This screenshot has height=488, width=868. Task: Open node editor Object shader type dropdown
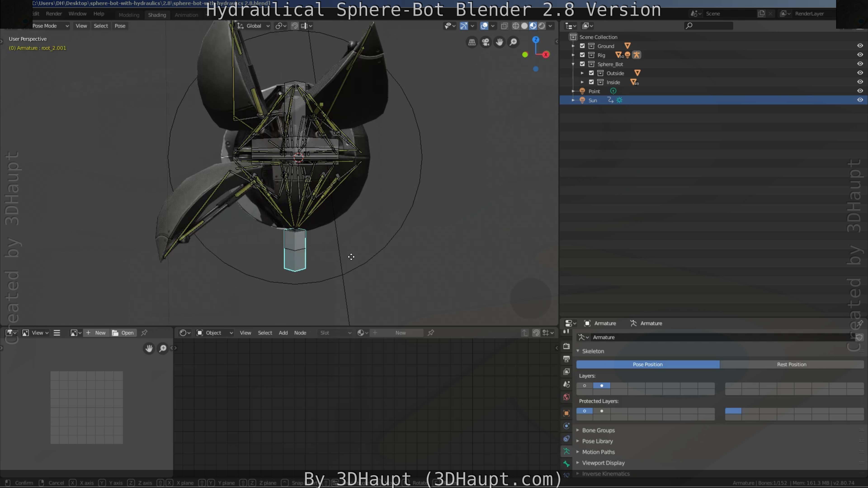coord(215,333)
